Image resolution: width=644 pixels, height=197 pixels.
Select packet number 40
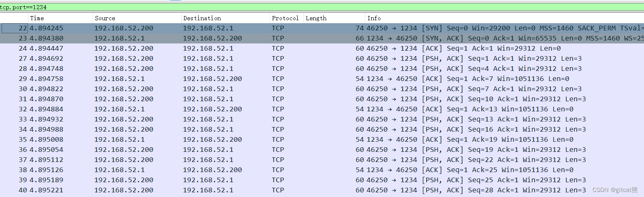click(x=322, y=190)
